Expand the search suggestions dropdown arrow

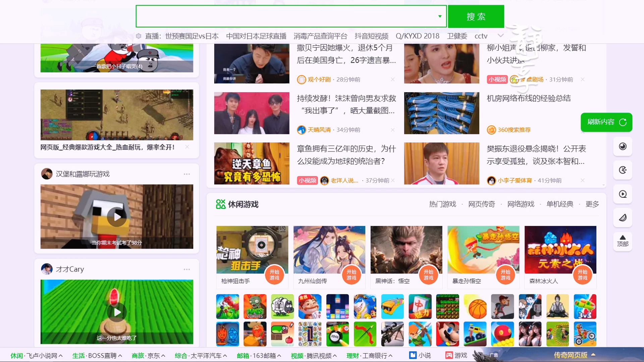(x=439, y=16)
